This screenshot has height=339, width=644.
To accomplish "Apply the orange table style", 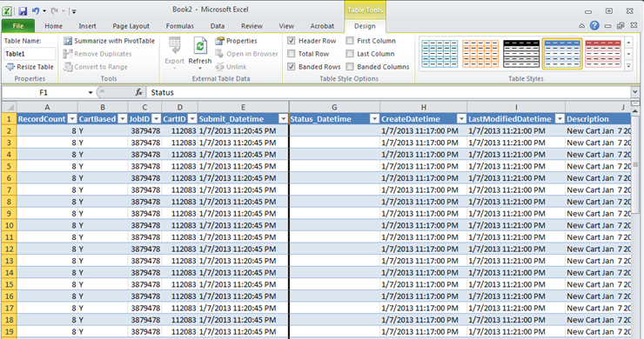I will [480, 54].
